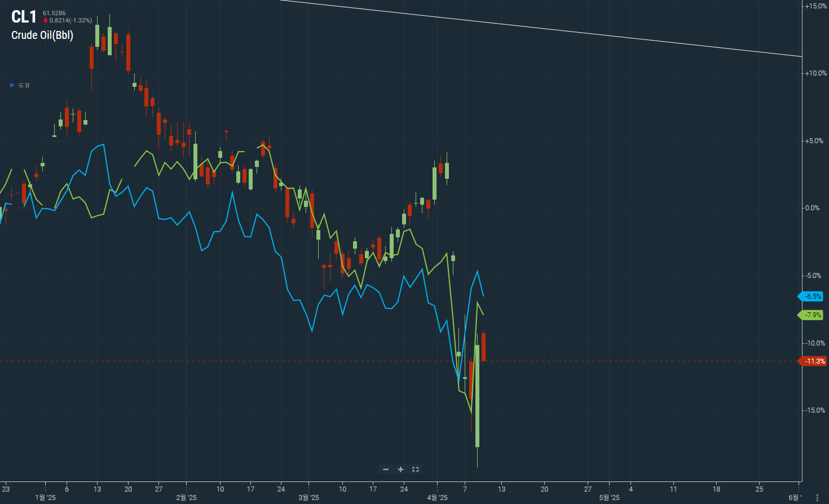
Task: Click the zoom in plus button
Action: pos(400,470)
